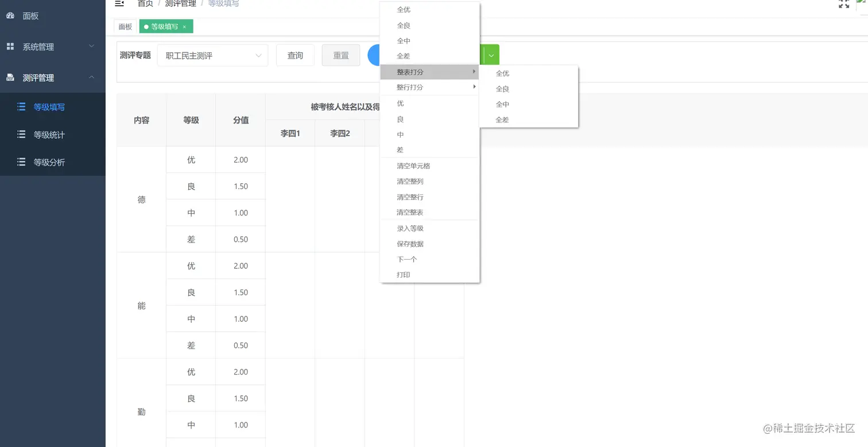Click the 首页 breadcrumb link

pyautogui.click(x=145, y=3)
